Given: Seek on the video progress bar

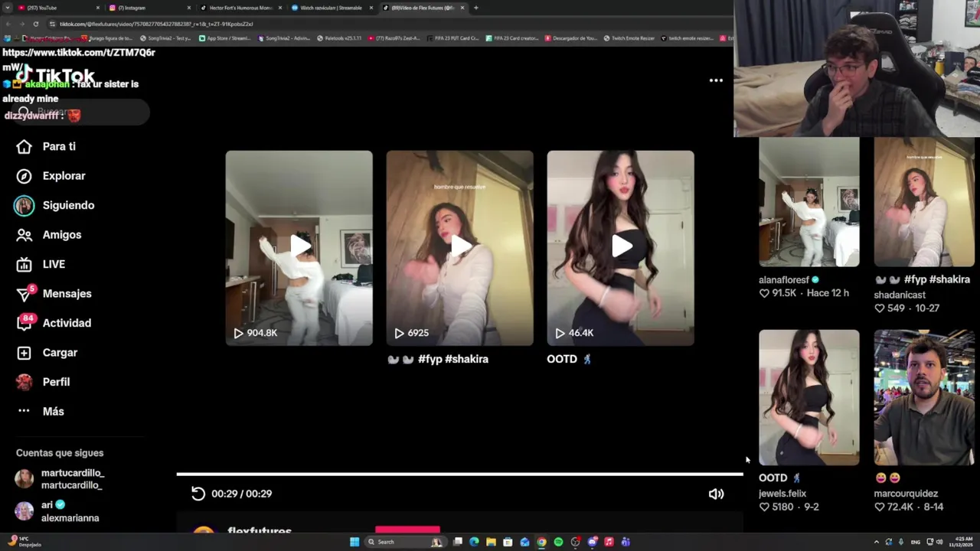Looking at the screenshot, I should (459, 474).
